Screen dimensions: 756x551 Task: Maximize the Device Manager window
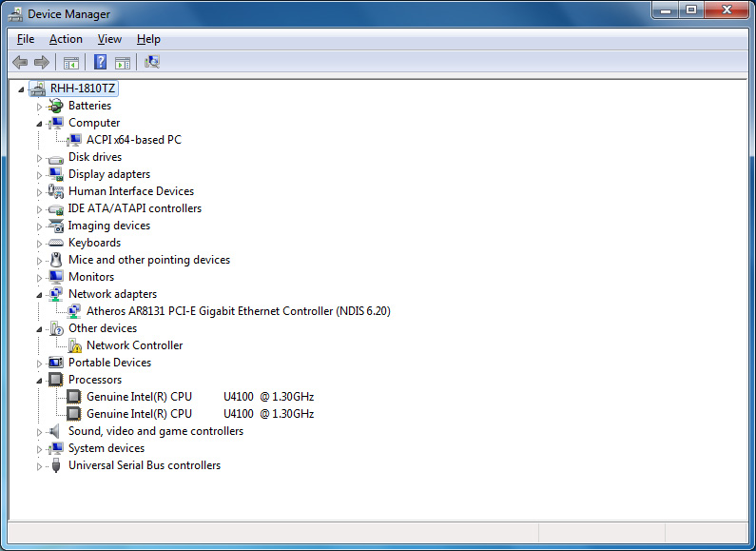691,10
